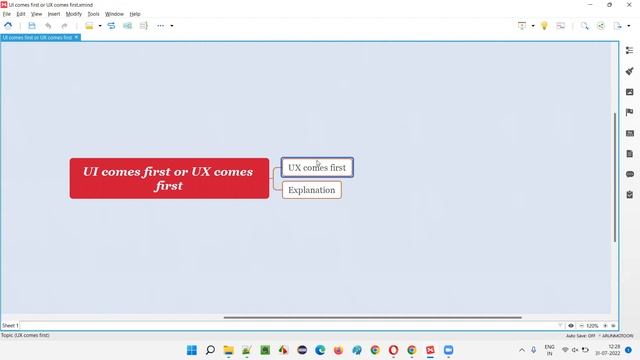Viewport: 640px width, 360px height.
Task: Export the mind map icon
Action: coord(618,26)
